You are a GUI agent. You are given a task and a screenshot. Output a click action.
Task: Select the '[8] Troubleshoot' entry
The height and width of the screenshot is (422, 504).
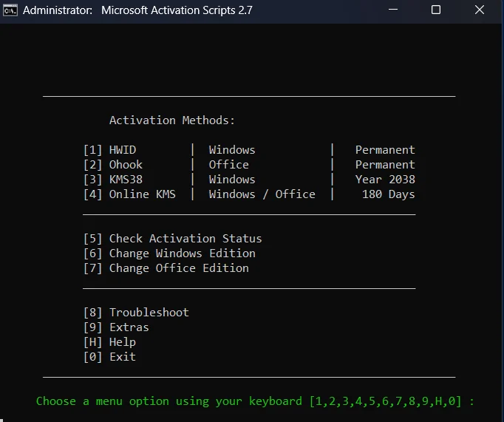(136, 313)
